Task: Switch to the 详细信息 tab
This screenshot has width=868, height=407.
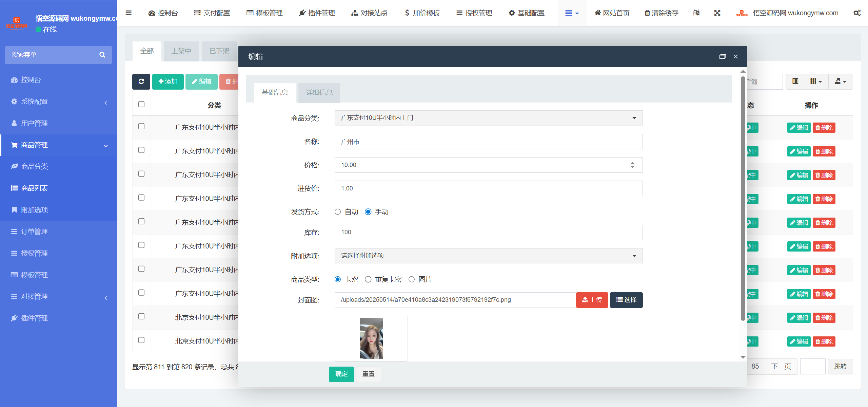Action: [319, 92]
